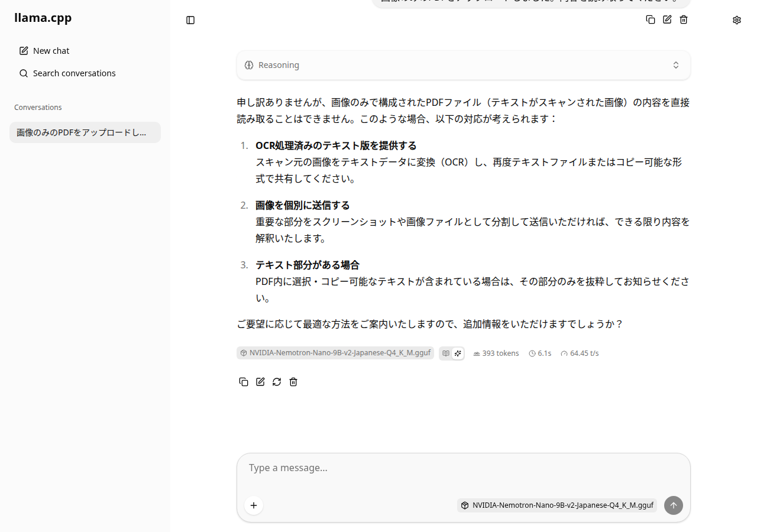757x532 pixels.
Task: Click the 393 tokens statistic
Action: point(496,353)
